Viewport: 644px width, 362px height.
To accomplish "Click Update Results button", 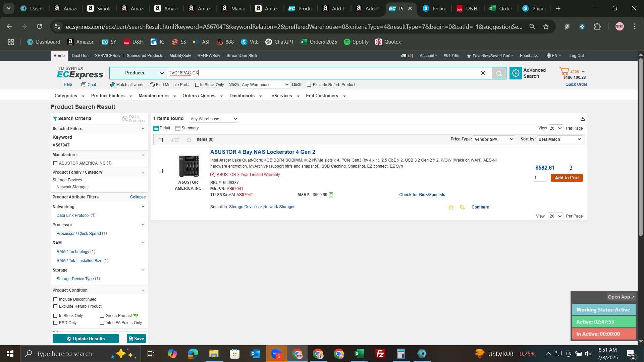I will coord(86,339).
